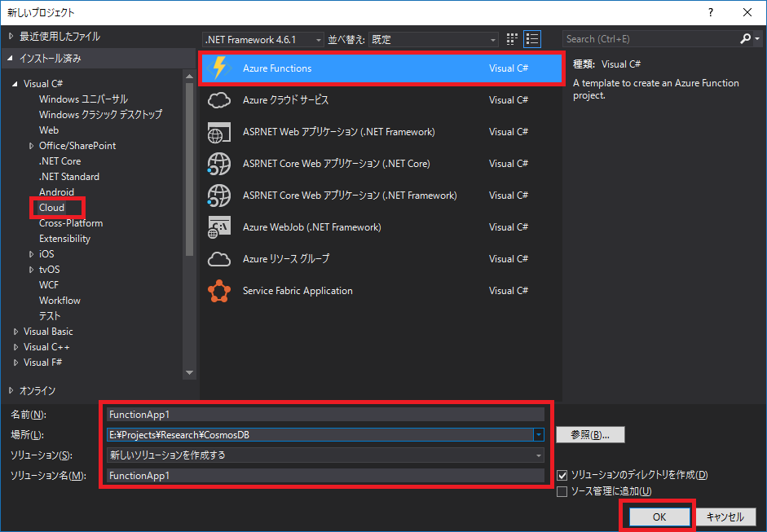Screen dimensions: 767x532
Task: Open the .NET Framework 4.6.1 version dropdown
Action: [x=263, y=40]
